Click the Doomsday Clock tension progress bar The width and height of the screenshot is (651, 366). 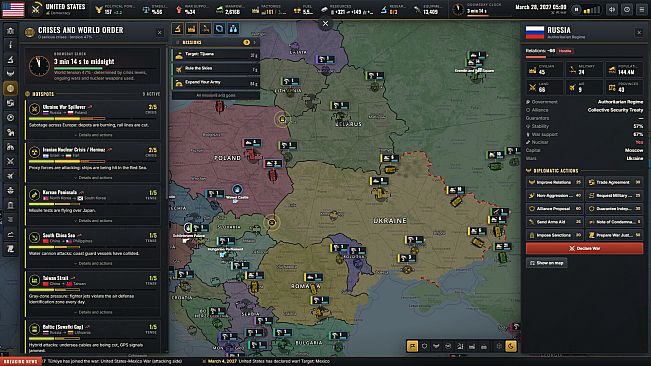pos(106,68)
